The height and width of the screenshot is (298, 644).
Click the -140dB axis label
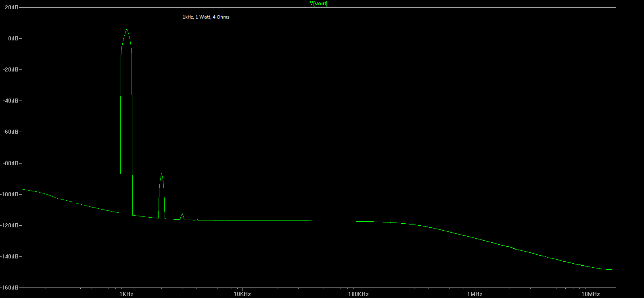(x=10, y=256)
